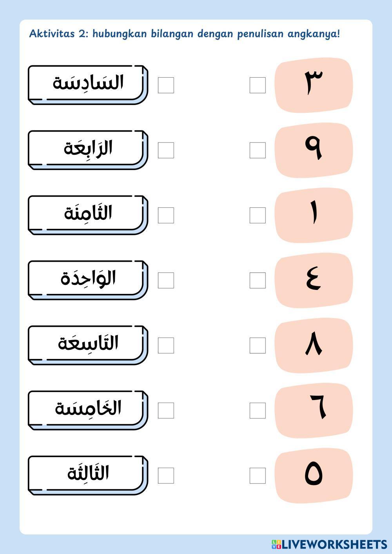The height and width of the screenshot is (554, 392).
Task: Tick the checkbox next to the numeral ٩
Action: (258, 150)
